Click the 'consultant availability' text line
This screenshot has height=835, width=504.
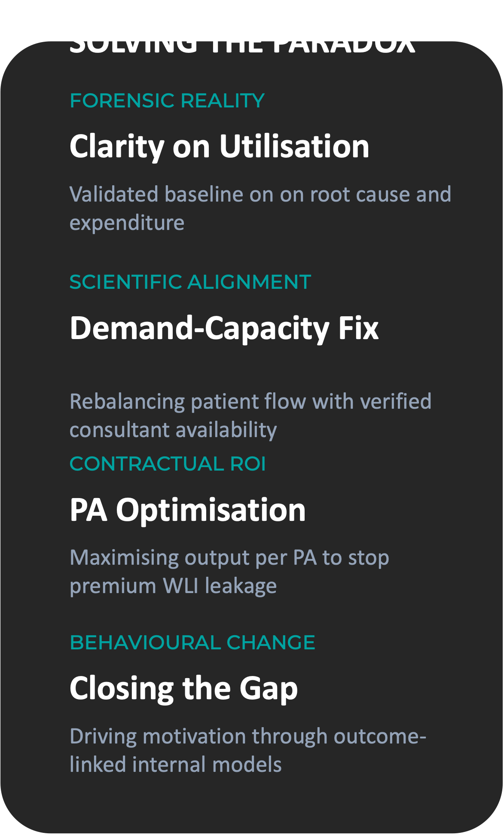point(173,430)
